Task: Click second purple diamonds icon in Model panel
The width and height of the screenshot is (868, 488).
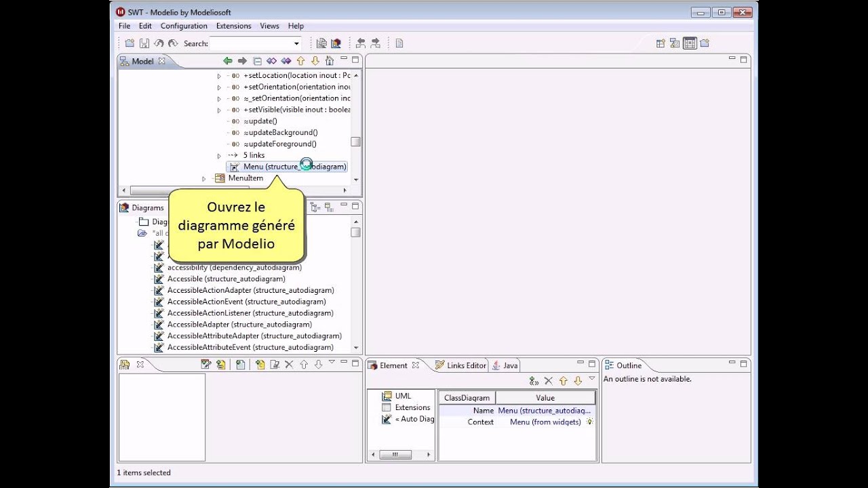Action: click(286, 61)
